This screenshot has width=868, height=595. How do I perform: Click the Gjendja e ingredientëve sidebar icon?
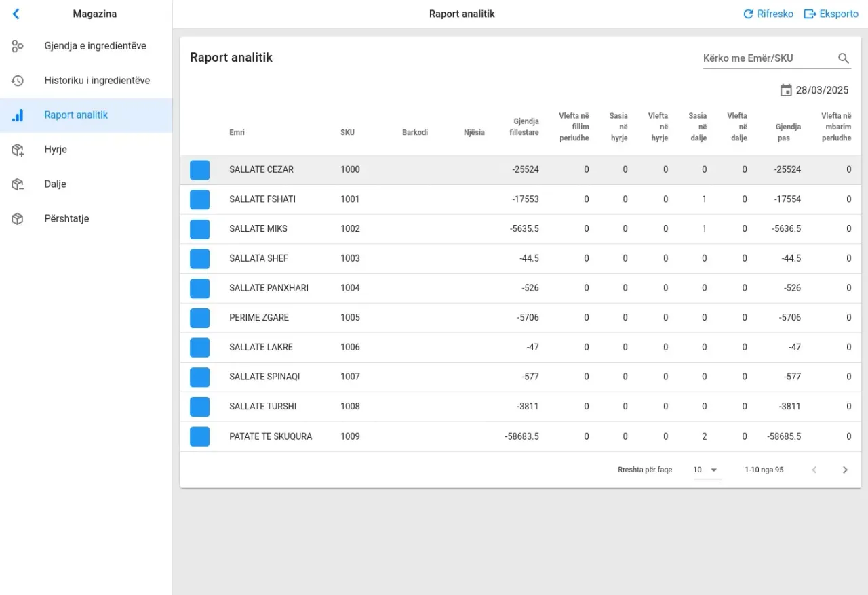pos(18,46)
